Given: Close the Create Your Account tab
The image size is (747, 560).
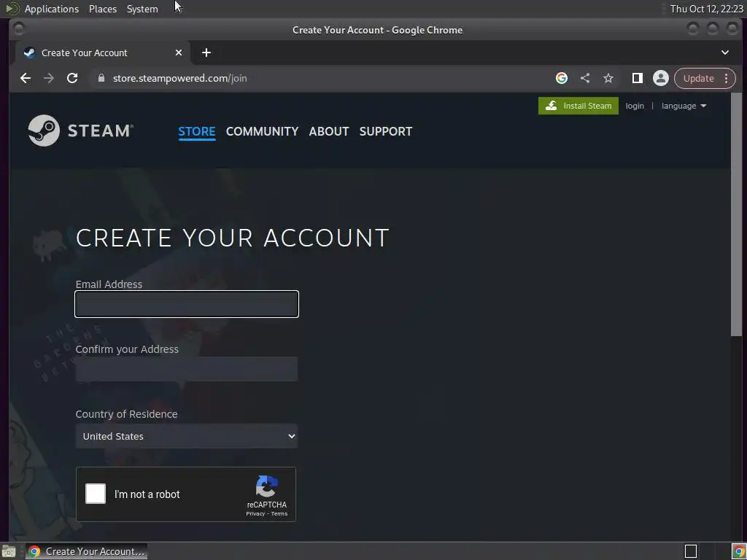Looking at the screenshot, I should [179, 52].
